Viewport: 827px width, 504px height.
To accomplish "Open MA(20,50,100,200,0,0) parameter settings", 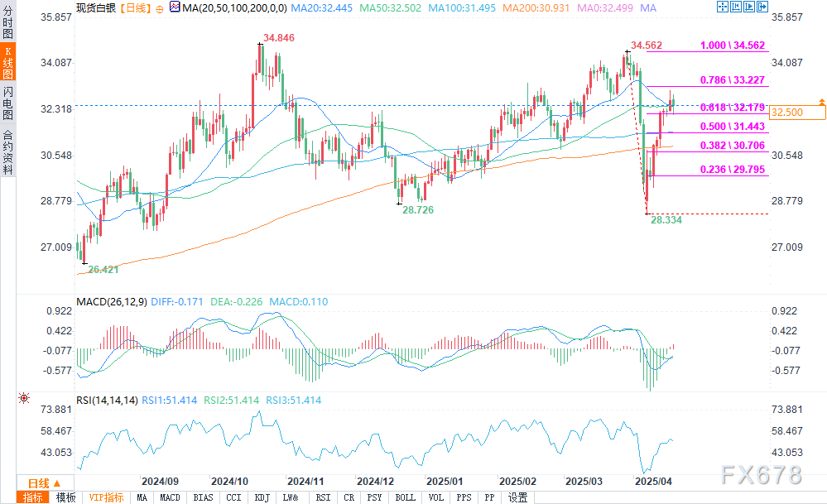I will pyautogui.click(x=235, y=8).
